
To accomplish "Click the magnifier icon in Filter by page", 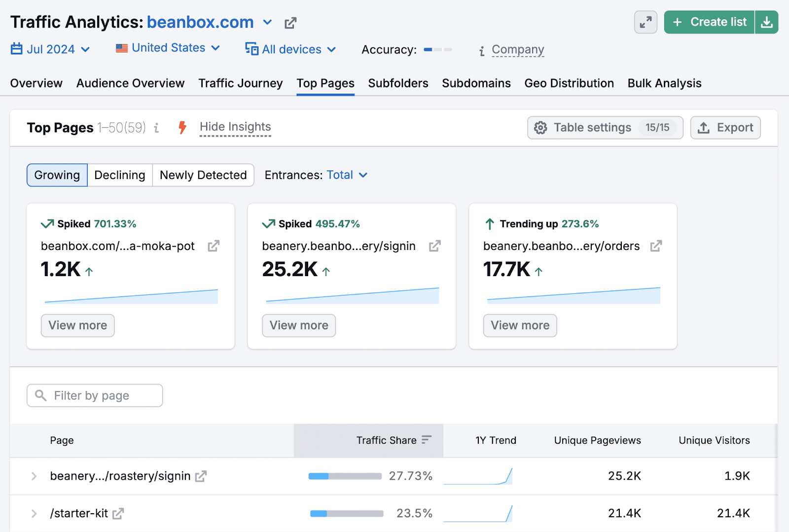I will pyautogui.click(x=41, y=395).
